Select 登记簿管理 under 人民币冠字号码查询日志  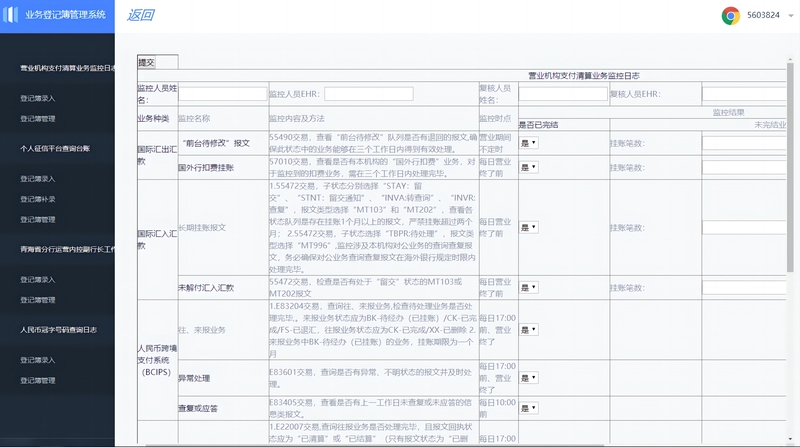[x=38, y=381]
